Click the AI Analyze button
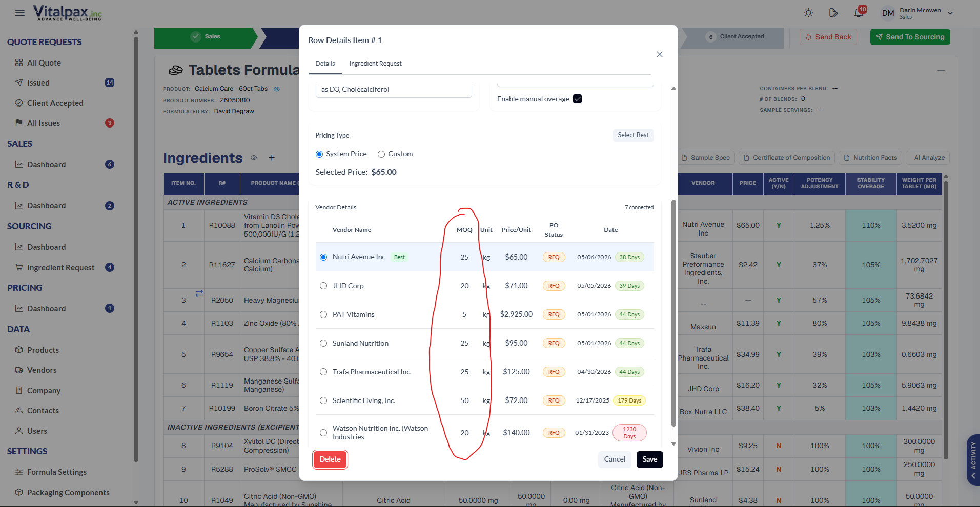 (929, 158)
